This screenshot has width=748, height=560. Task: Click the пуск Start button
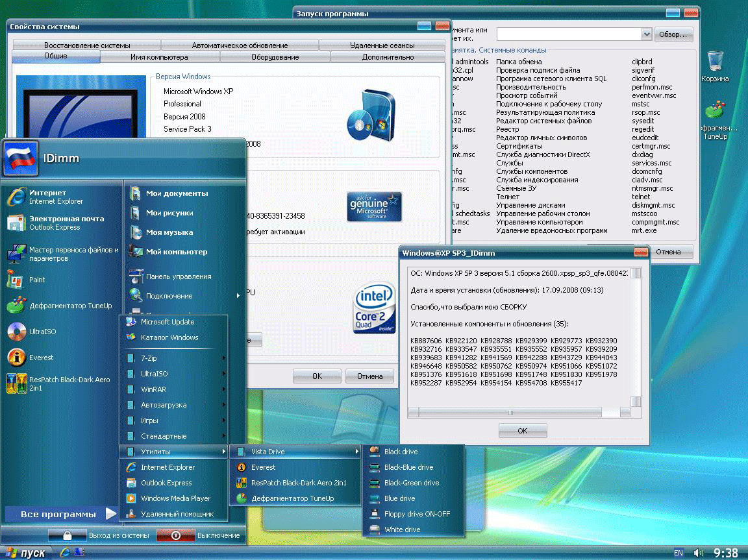click(x=26, y=553)
